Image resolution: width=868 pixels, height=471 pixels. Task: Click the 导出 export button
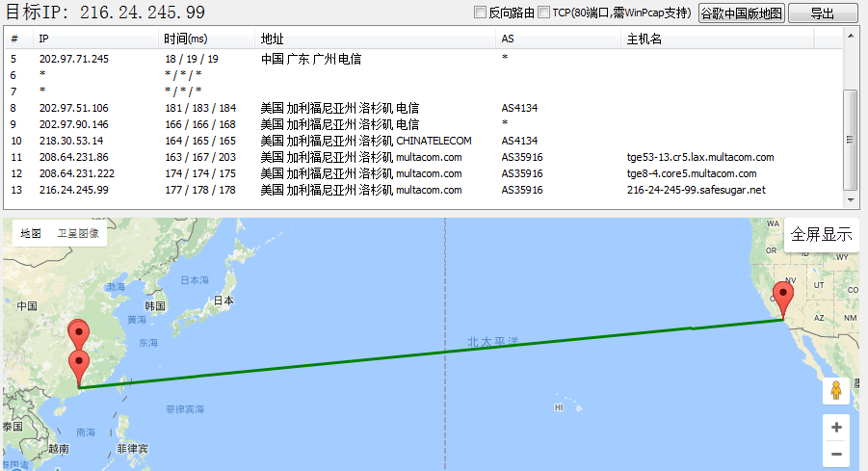[x=822, y=13]
